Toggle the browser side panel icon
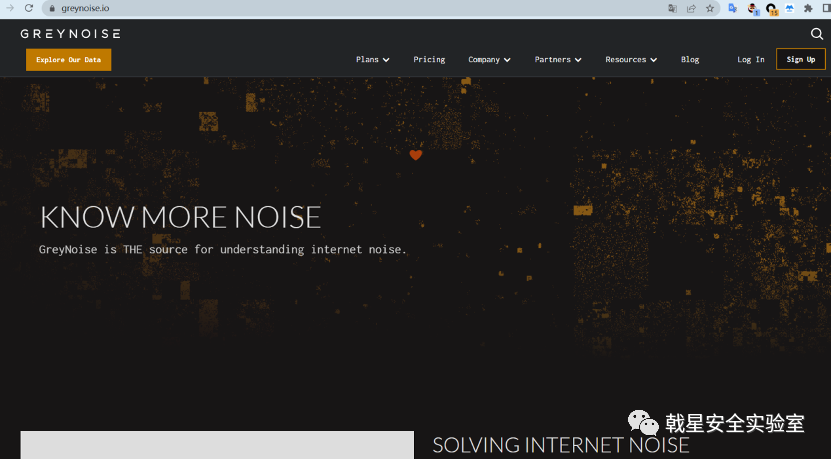832x460 pixels. tap(826, 8)
